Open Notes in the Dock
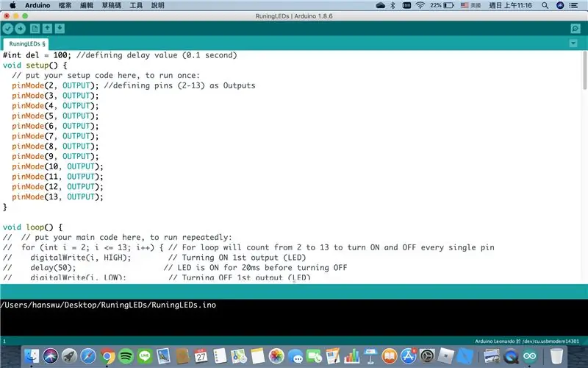Viewport: 588px width, 368px height. (x=258, y=356)
